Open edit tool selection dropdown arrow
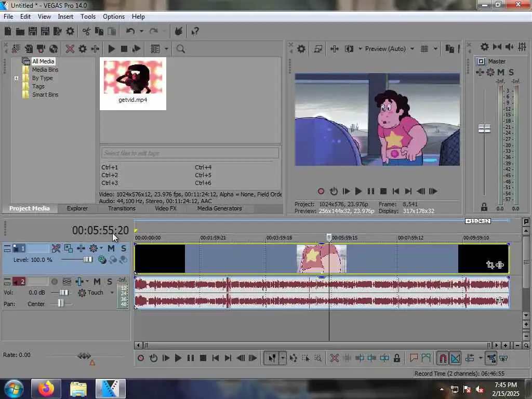Viewport: 532px width, 399px height. pos(282,358)
